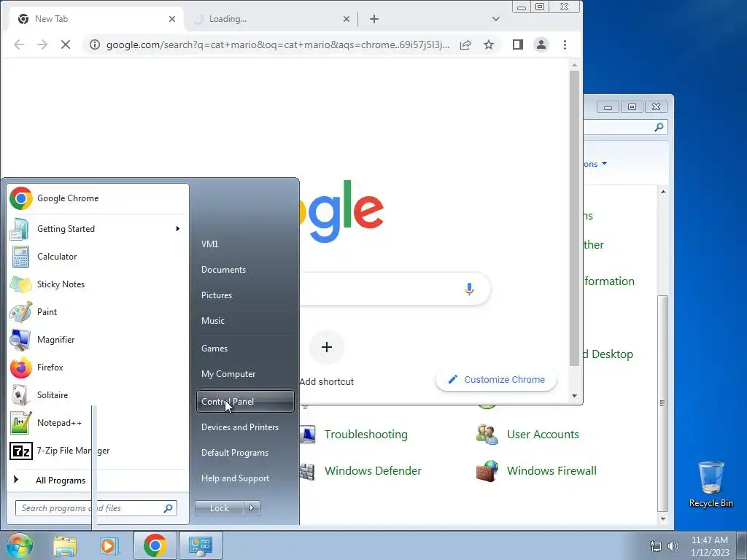
Task: Stop page loading with X button
Action: tap(66, 44)
